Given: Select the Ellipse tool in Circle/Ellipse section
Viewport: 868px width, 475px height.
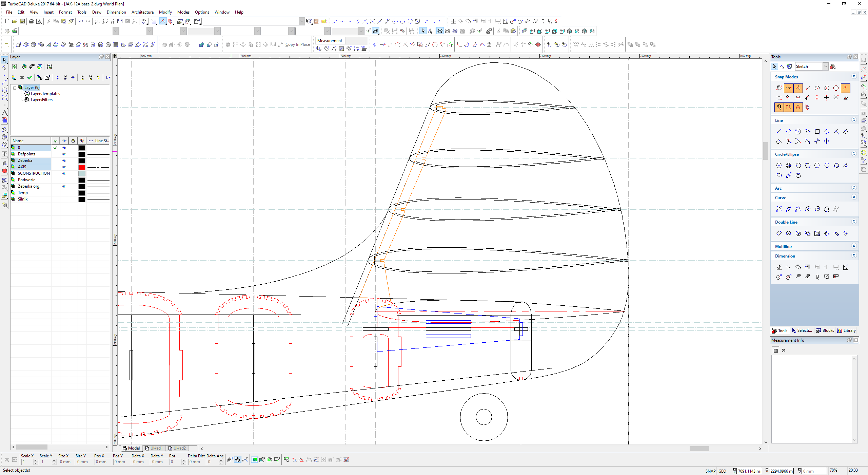Looking at the screenshot, I should [779, 175].
